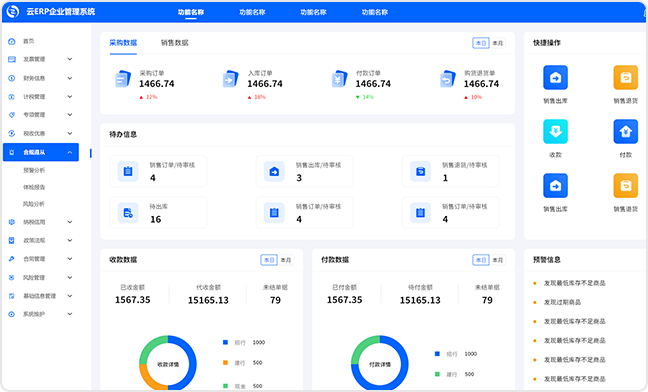Click the 预警信息 panel heading
The width and height of the screenshot is (648, 392).
[x=547, y=260]
